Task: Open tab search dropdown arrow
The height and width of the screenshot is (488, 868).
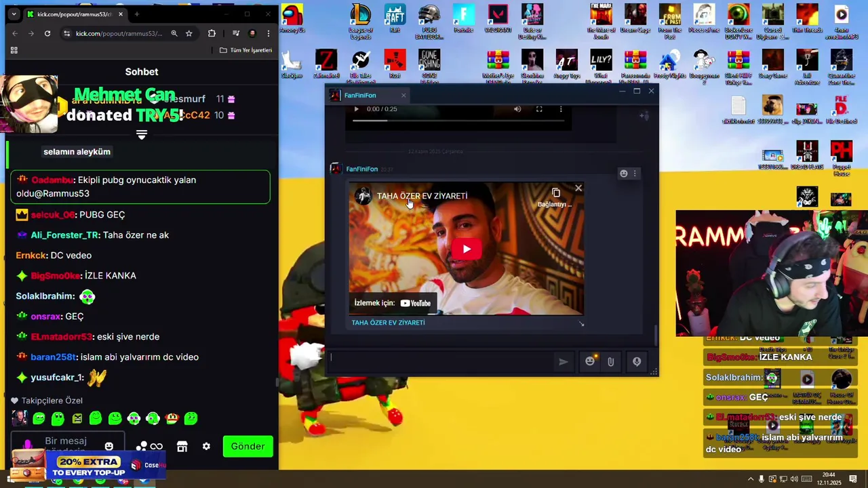Action: pyautogui.click(x=14, y=14)
